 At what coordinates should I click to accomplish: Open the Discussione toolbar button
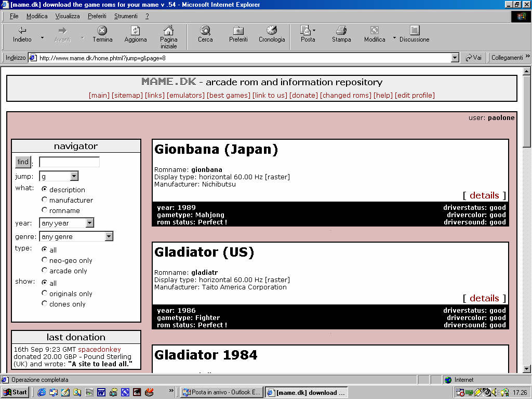[414, 34]
